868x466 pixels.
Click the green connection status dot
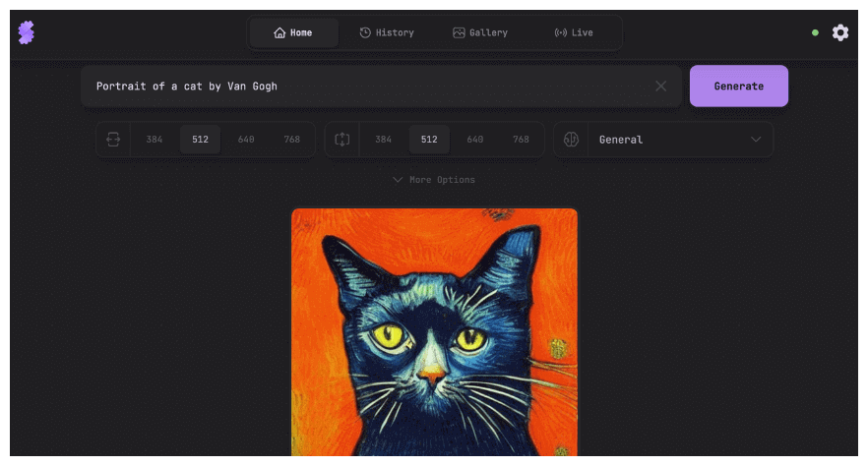point(815,32)
